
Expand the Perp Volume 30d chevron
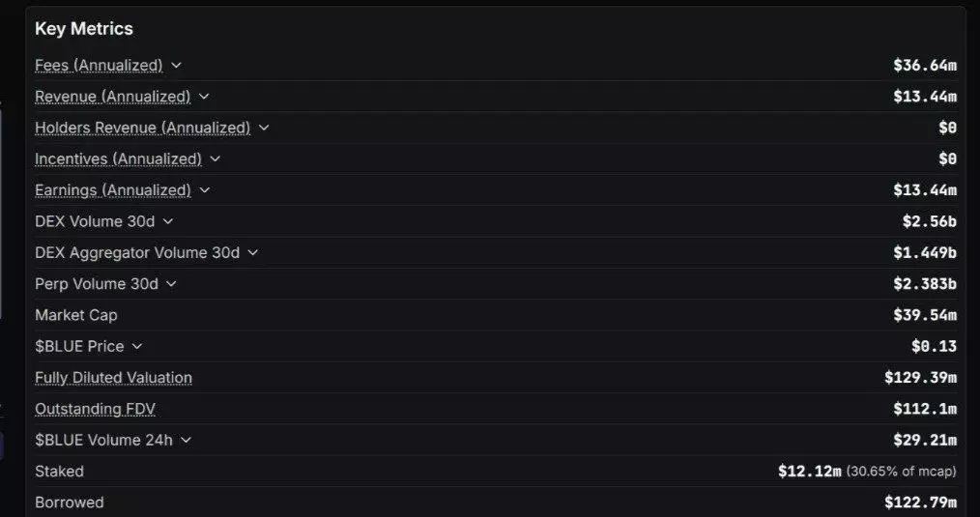(x=171, y=284)
